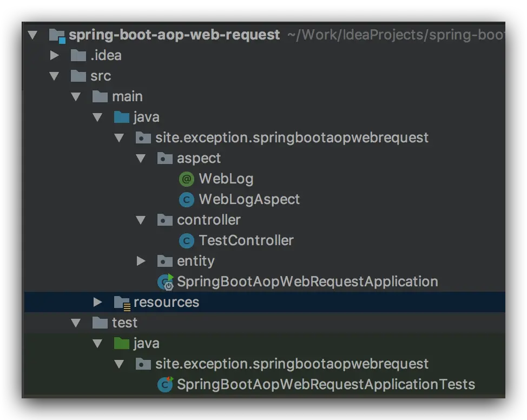Click the TestController class icon
This screenshot has width=527, height=420.
187,241
